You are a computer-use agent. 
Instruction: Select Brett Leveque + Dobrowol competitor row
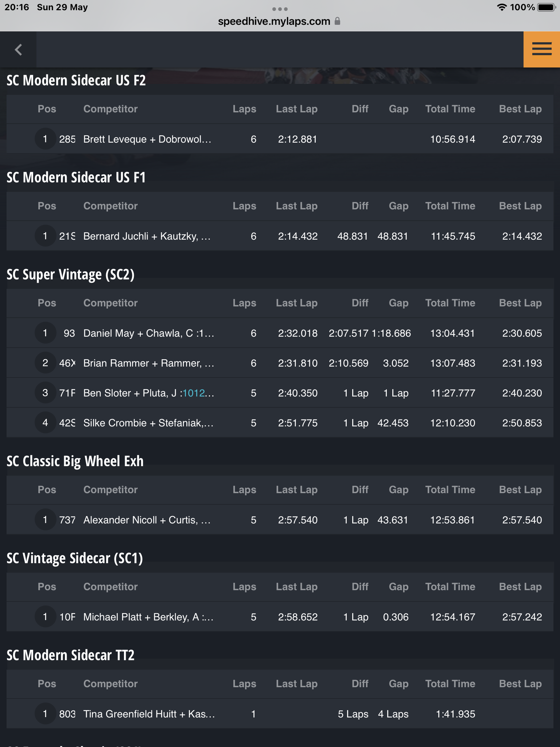[280, 139]
